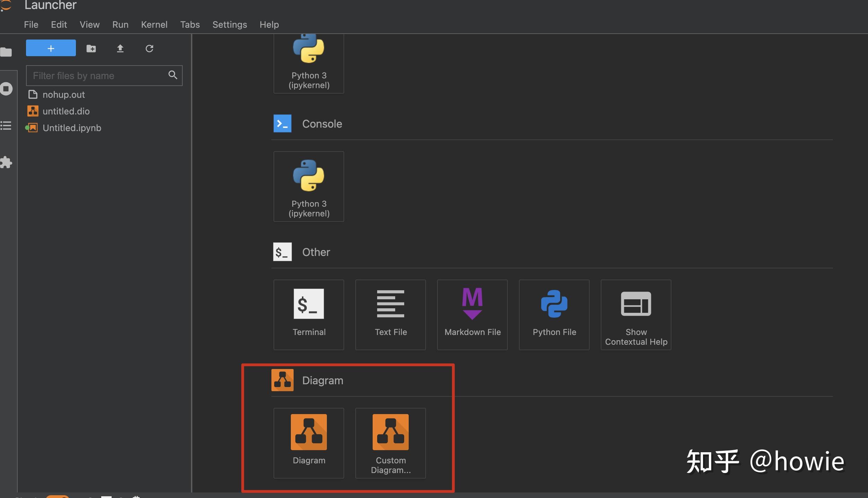Open the table of contents sidebar

click(6, 126)
